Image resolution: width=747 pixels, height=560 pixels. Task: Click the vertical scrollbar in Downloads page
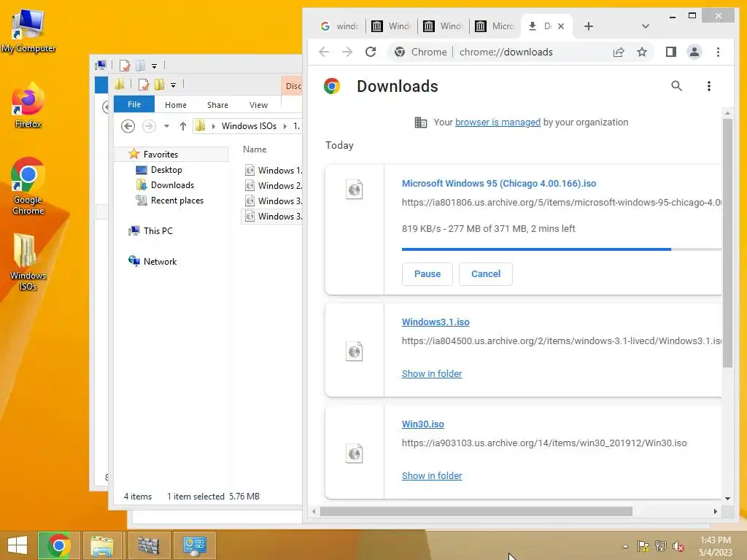727,243
